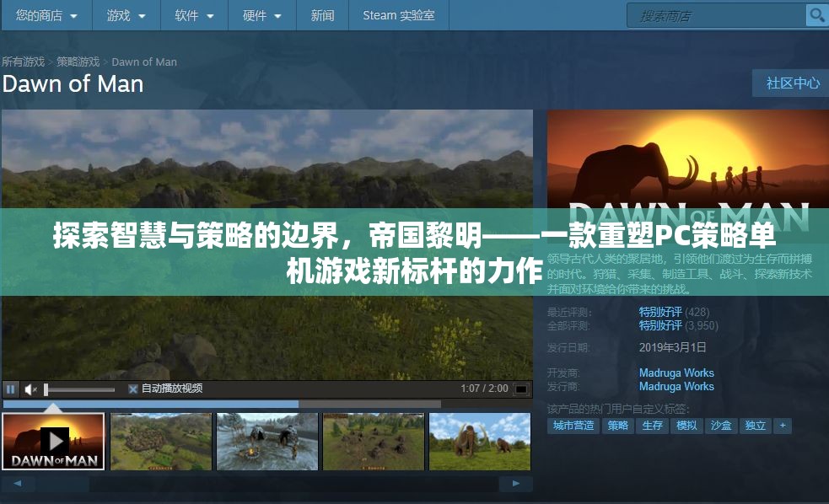Open the 软件 dropdown menu
Viewport: 829px width, 504px height.
click(195, 15)
